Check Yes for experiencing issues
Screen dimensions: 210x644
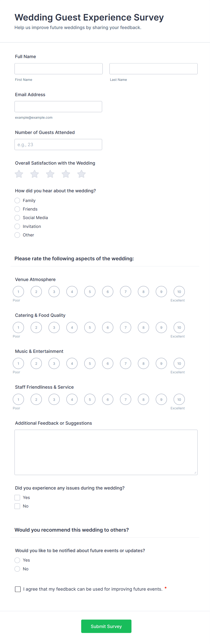coord(17,497)
